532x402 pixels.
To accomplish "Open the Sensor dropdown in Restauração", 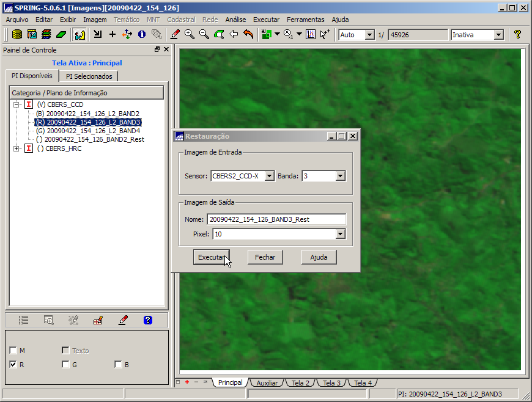I will click(270, 176).
